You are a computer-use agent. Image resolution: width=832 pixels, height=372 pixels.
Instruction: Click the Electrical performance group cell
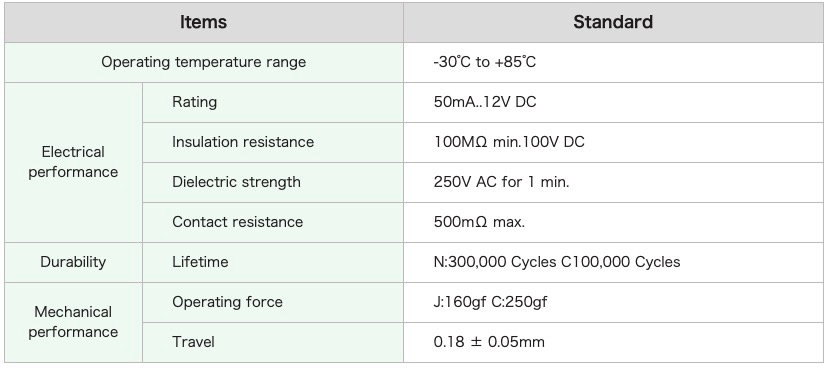73,162
